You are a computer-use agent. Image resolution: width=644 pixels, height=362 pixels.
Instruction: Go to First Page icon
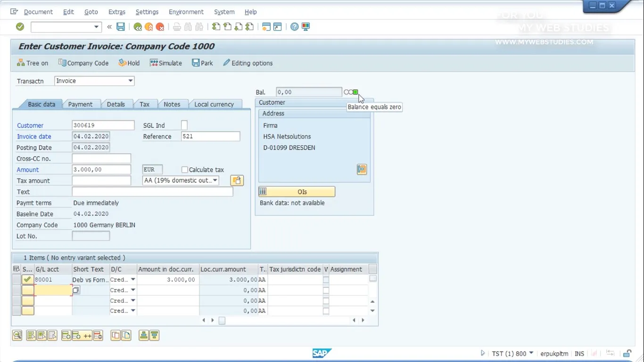216,27
